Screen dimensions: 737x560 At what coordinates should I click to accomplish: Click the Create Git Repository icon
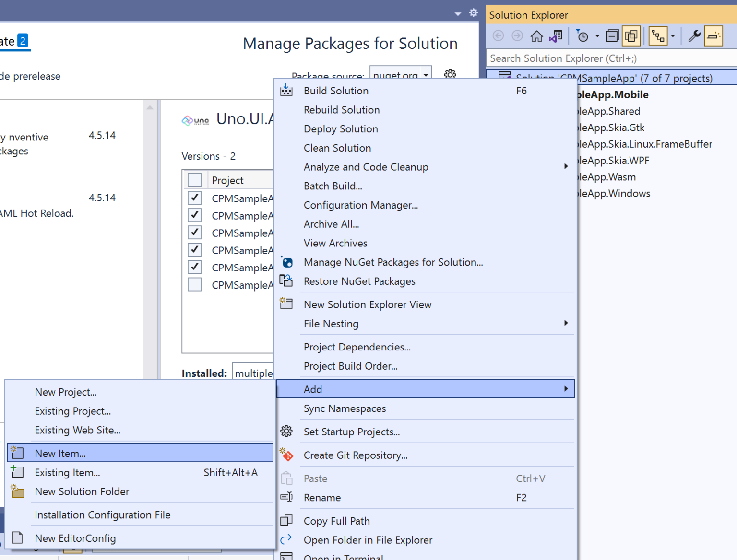[286, 455]
